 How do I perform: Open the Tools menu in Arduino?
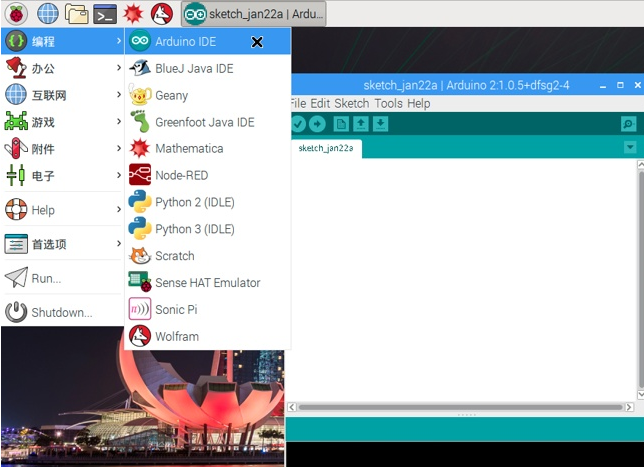[x=389, y=104]
